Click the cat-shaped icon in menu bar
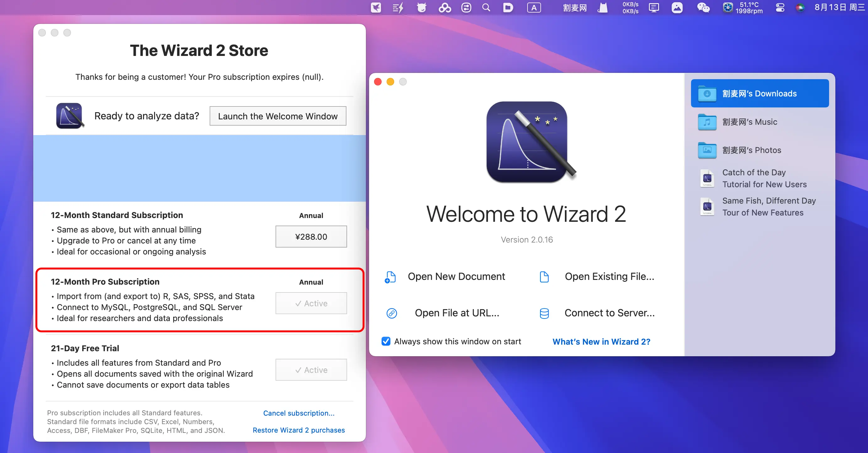 (x=603, y=8)
